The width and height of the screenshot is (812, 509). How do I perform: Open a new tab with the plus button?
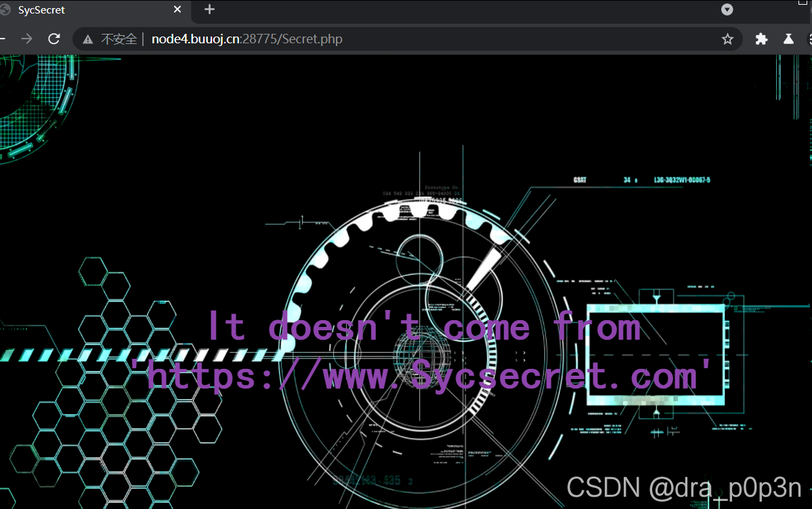tap(209, 9)
